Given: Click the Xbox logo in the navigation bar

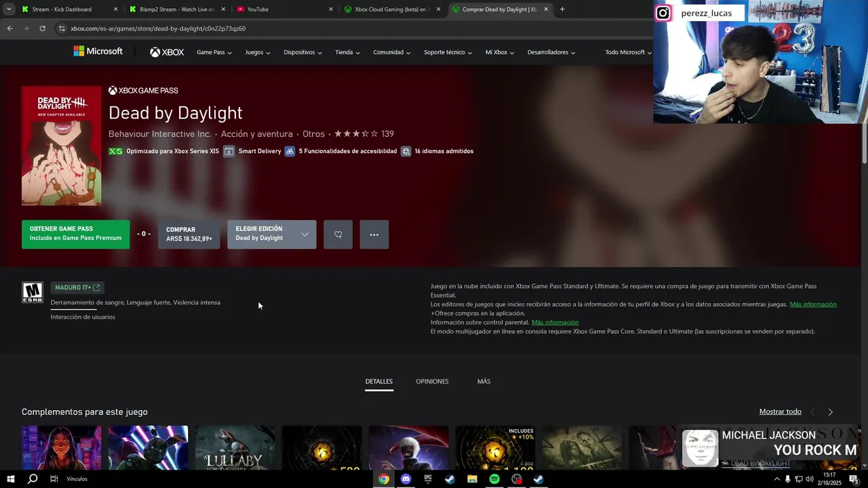Looking at the screenshot, I should coord(167,52).
